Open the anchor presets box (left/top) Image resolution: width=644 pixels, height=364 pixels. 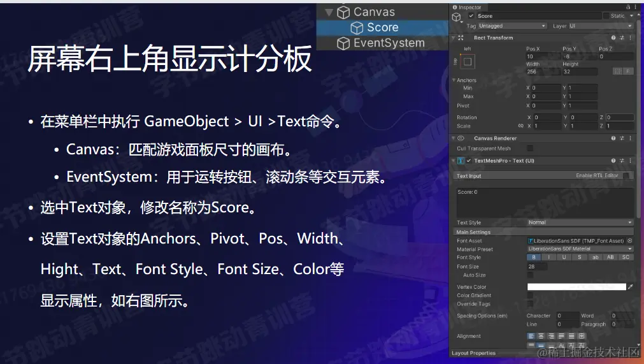click(x=468, y=62)
